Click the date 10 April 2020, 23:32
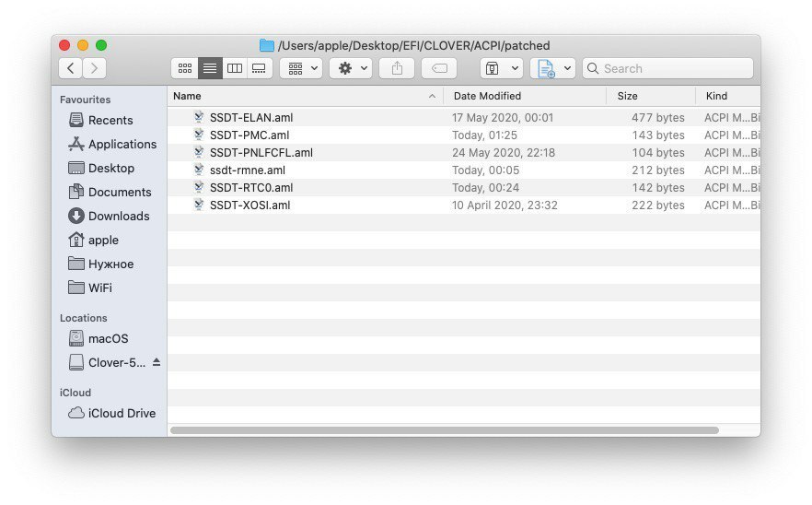812x505 pixels. (x=505, y=206)
